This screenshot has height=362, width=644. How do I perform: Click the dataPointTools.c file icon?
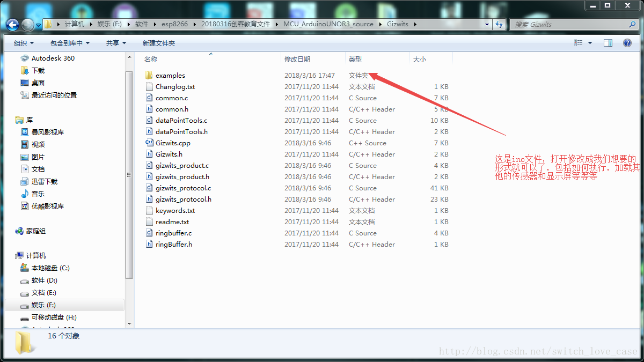tap(149, 120)
